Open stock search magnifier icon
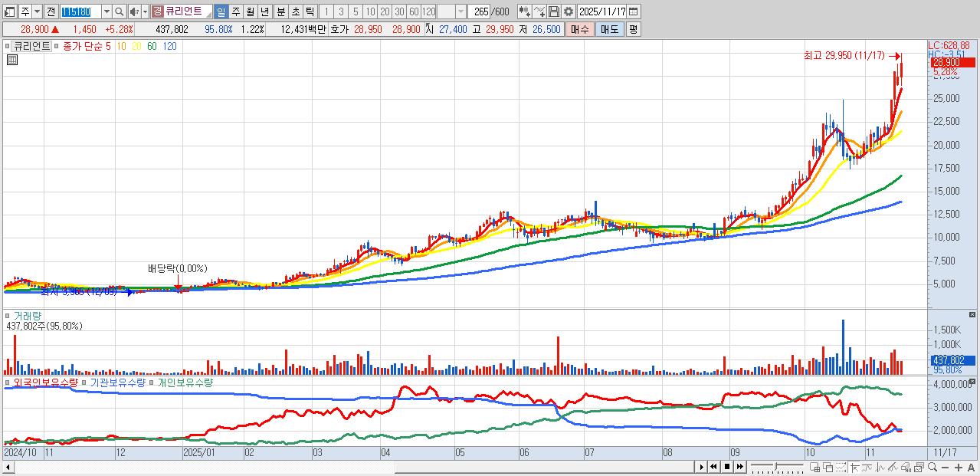The width and height of the screenshot is (980, 476). (119, 11)
